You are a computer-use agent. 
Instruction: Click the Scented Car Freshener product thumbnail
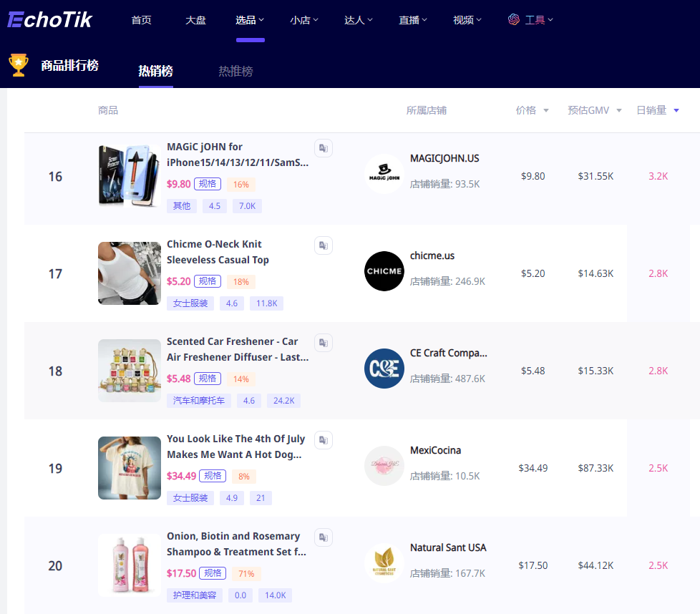coord(129,371)
